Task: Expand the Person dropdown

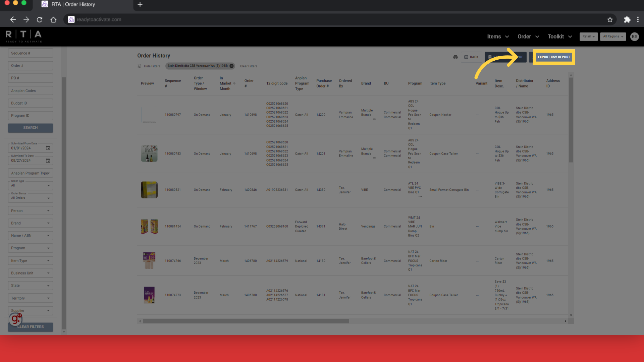Action: 31,211
